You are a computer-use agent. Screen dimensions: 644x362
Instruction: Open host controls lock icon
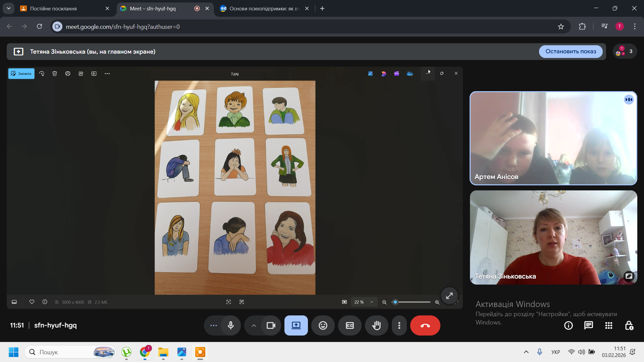(x=629, y=325)
